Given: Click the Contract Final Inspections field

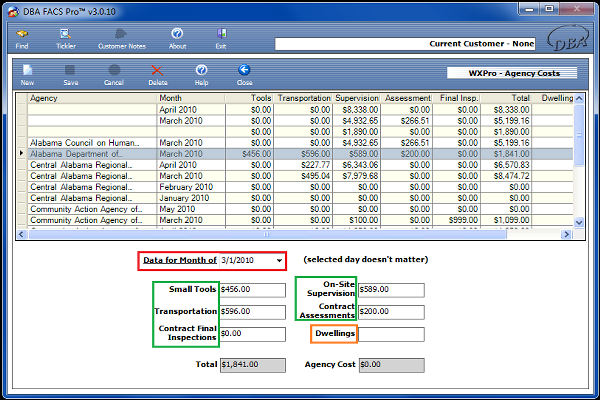Looking at the screenshot, I should coord(253,334).
